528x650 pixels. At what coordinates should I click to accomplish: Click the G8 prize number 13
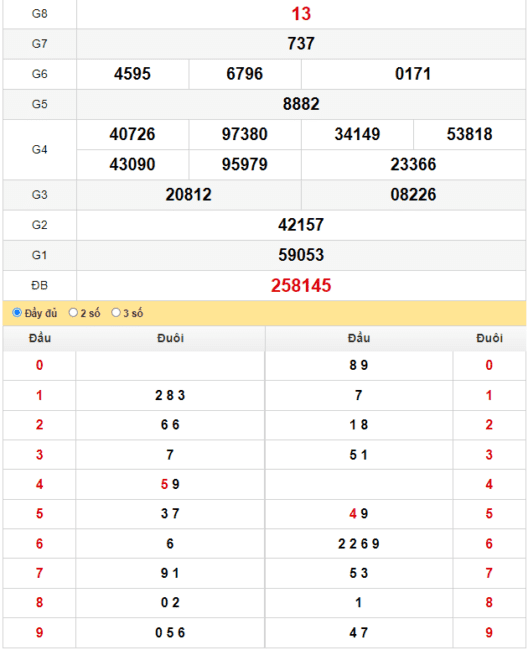301,14
